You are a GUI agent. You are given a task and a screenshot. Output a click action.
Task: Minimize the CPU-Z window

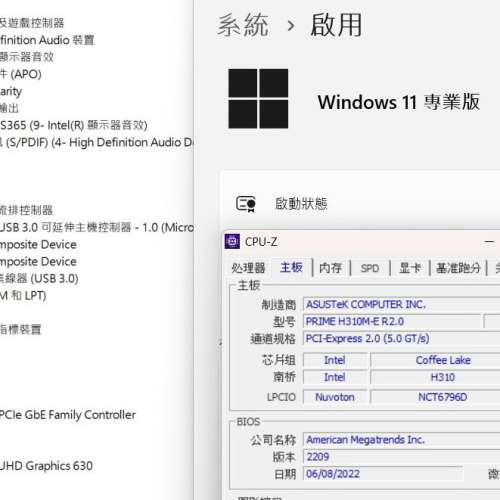click(x=489, y=242)
